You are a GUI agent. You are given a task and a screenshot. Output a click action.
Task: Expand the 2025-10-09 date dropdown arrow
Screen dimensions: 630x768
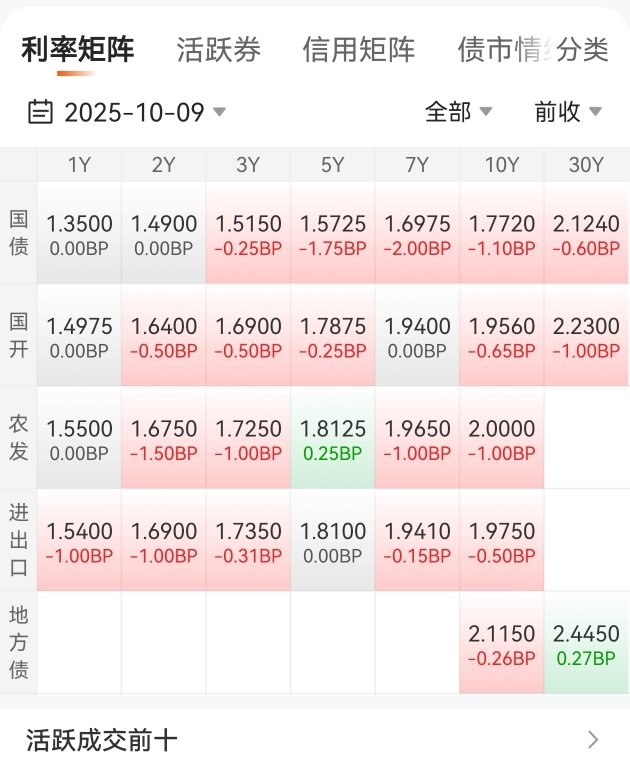point(219,112)
